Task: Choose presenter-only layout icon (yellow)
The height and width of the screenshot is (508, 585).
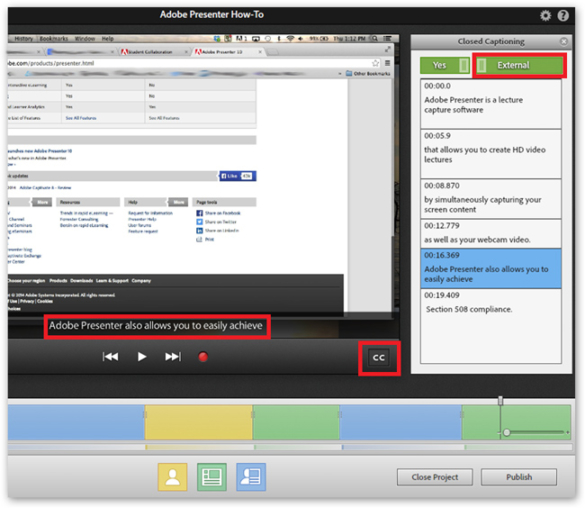Action: click(x=172, y=477)
